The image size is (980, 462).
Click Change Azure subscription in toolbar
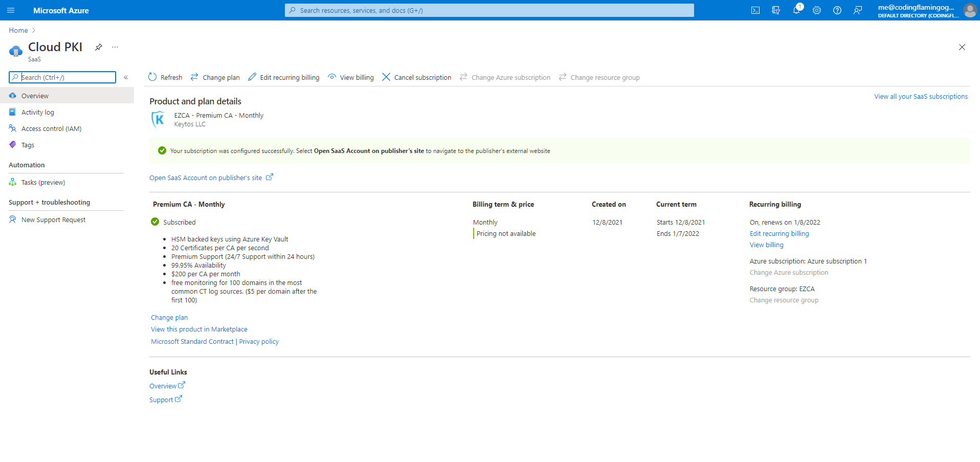505,77
